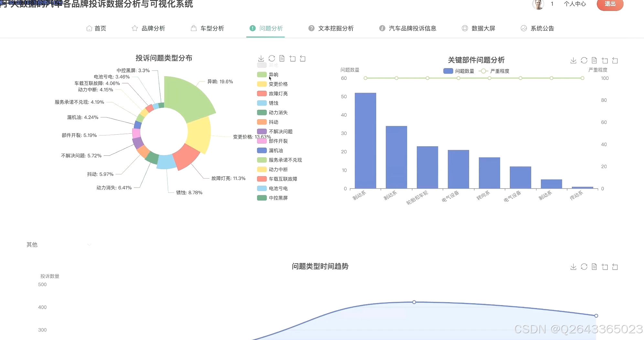Screen dimensions: 644x340
Task: Activate area zoom on 投诉问题类型分布 chart
Action: [x=293, y=58]
